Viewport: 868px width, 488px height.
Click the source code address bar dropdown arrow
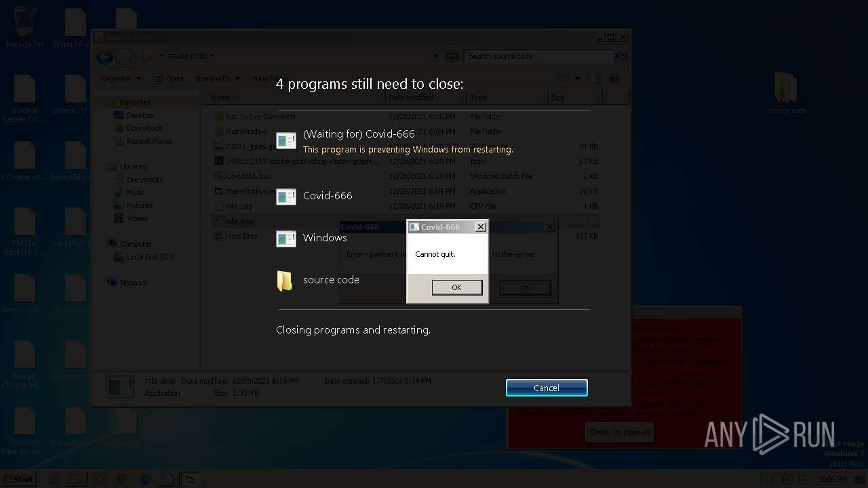pos(435,56)
